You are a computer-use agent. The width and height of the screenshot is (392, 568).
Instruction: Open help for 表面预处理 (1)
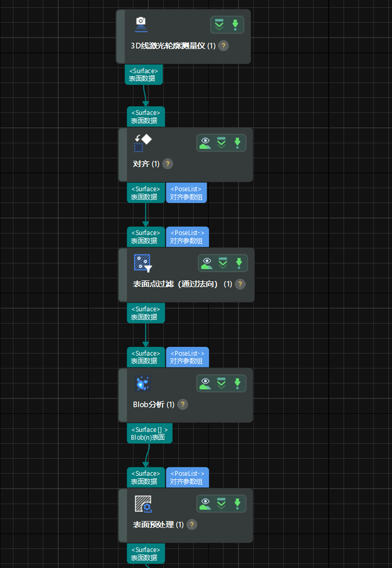click(192, 525)
